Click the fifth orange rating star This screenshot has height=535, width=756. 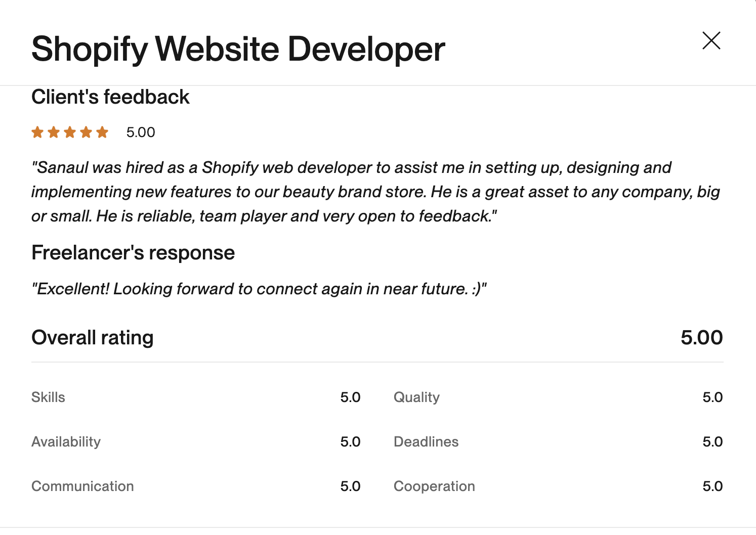102,132
